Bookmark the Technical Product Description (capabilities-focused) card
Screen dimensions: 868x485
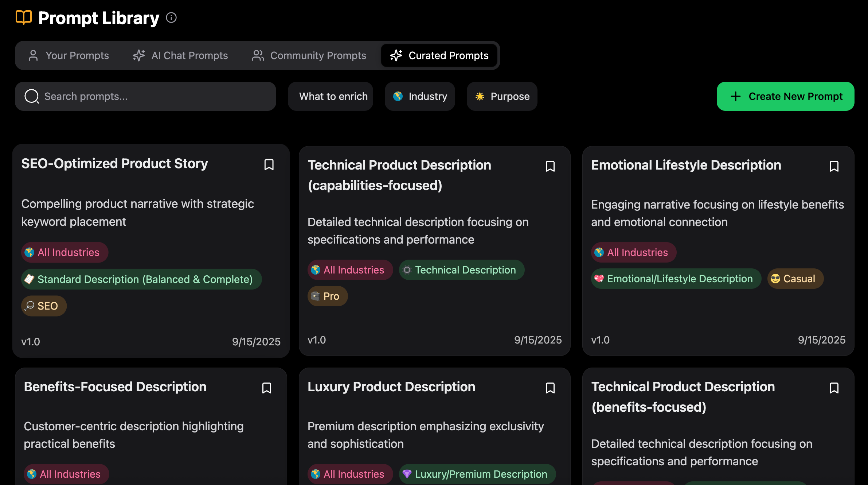[550, 166]
